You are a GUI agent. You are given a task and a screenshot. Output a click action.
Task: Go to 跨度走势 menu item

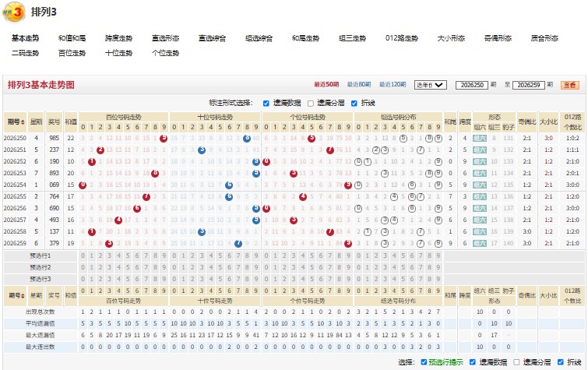point(118,38)
